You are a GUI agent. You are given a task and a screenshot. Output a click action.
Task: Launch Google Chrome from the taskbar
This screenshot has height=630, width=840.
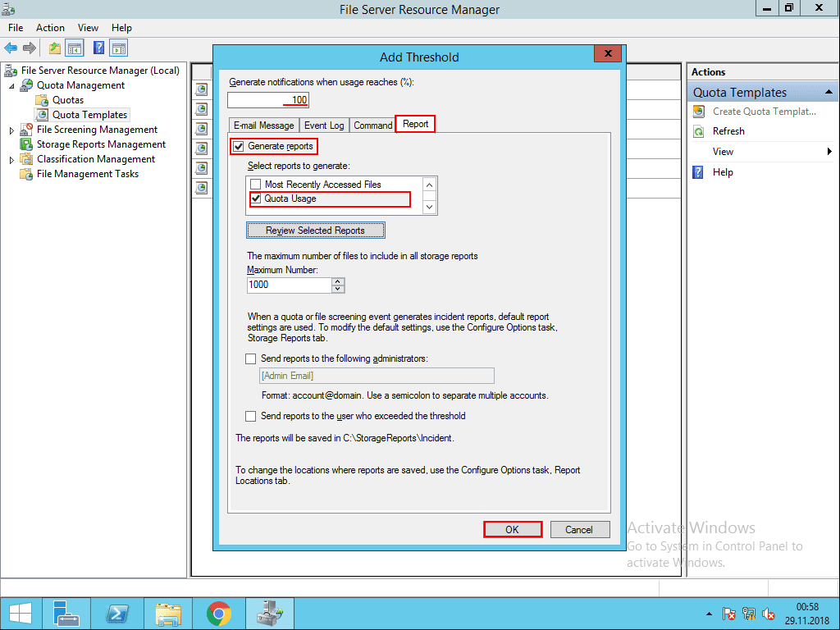218,613
